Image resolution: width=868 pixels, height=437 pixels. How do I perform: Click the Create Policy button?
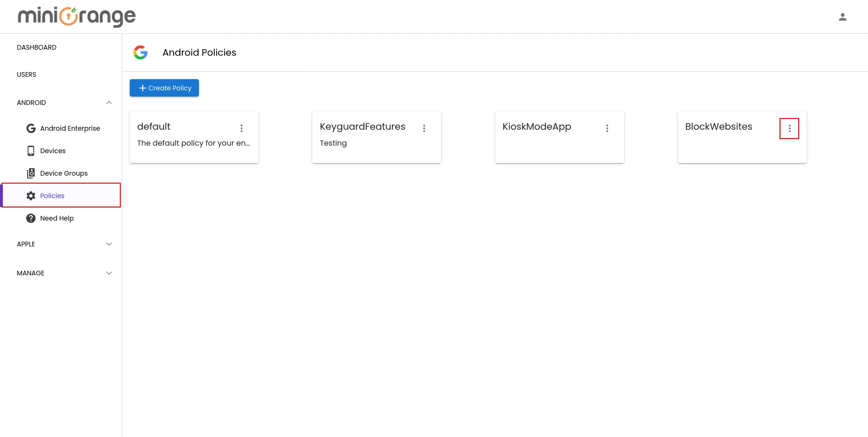164,88
